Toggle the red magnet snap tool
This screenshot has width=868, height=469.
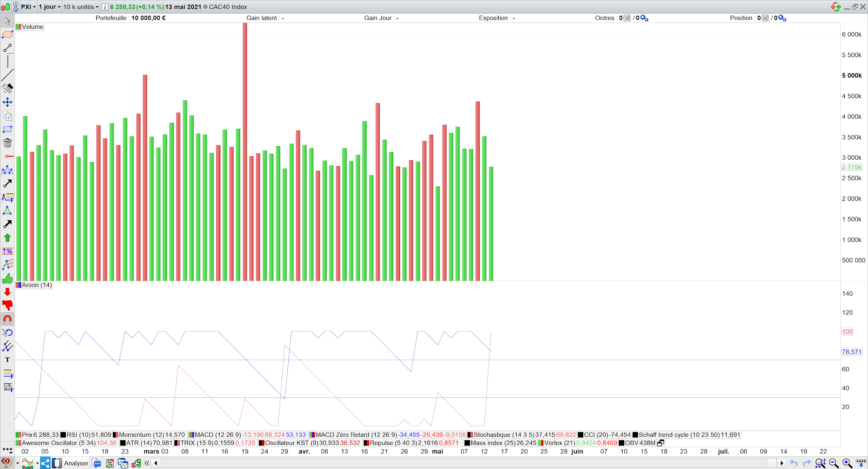pyautogui.click(x=7, y=319)
